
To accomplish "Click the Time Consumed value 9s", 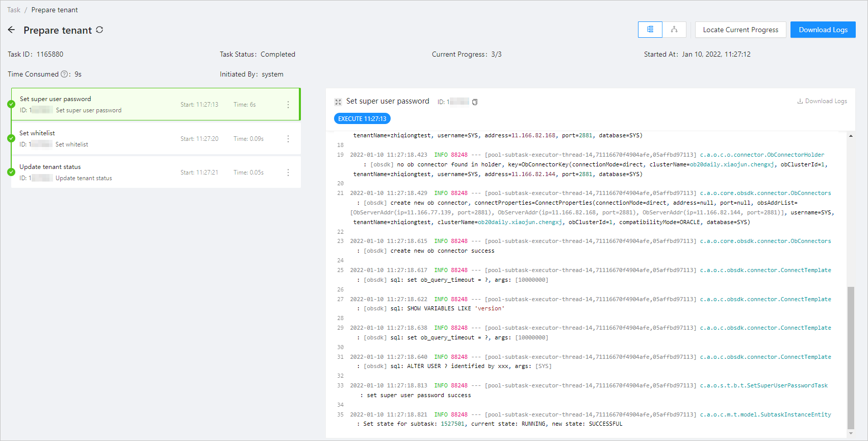I will click(78, 74).
